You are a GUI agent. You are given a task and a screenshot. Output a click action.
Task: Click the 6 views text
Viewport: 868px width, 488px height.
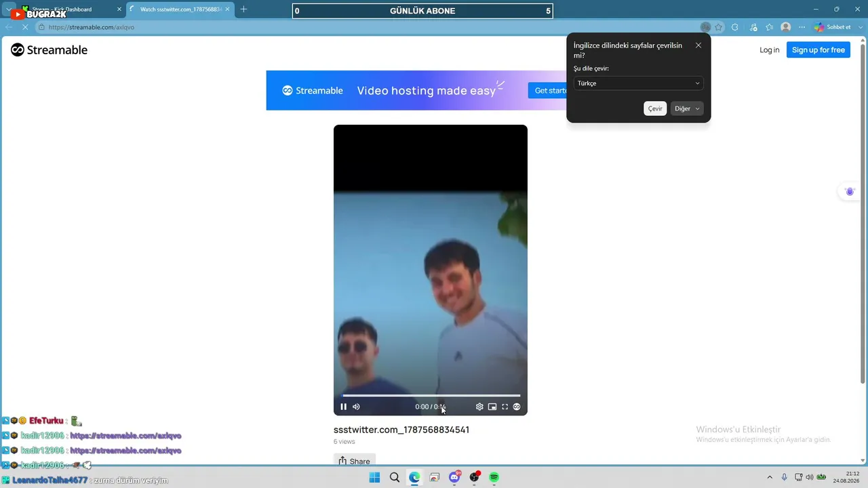click(x=344, y=441)
